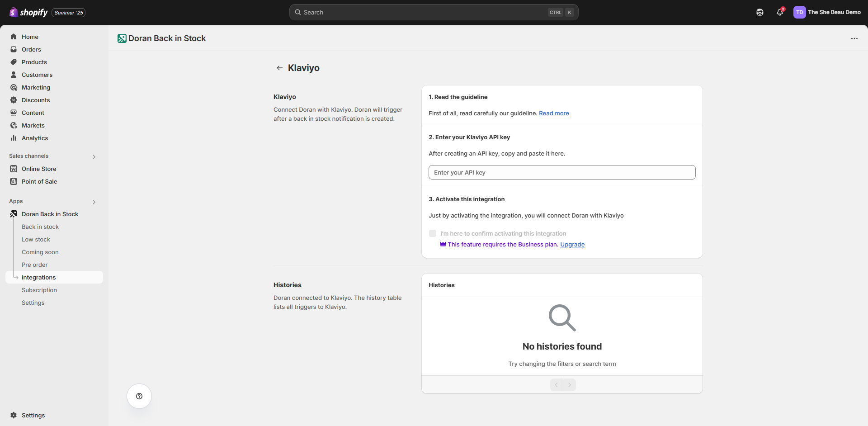Open the three-dot more actions menu
Image resolution: width=868 pixels, height=426 pixels.
pos(854,38)
